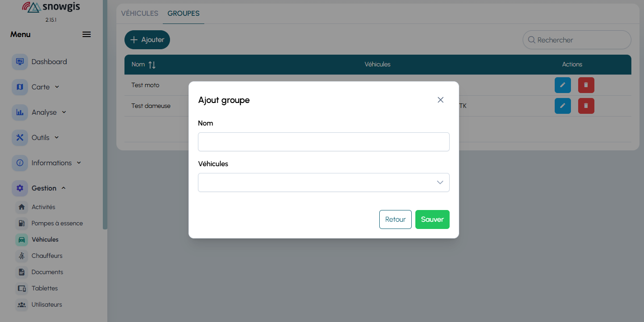Expand the Carte sidebar menu
Screen dimensions: 644x322
[45, 87]
